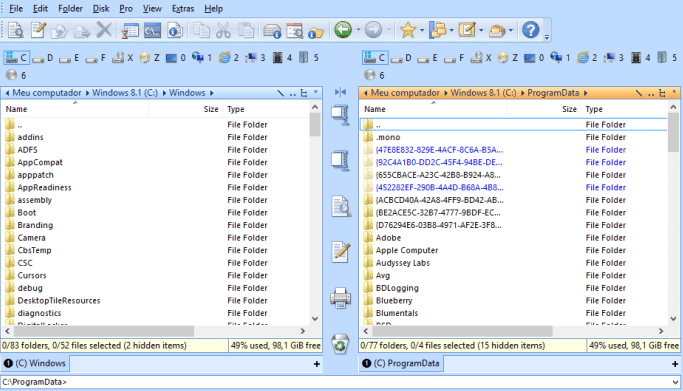This screenshot has width=683, height=391.
Task: Click the edit file notepad-with-pencil toolbar icon
Action: point(38,30)
